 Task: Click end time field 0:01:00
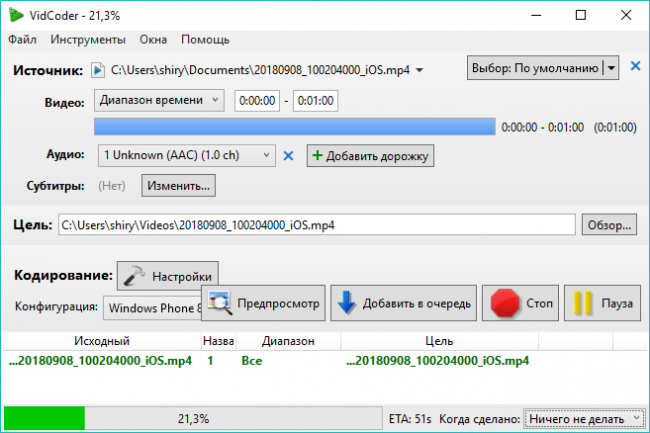click(315, 101)
